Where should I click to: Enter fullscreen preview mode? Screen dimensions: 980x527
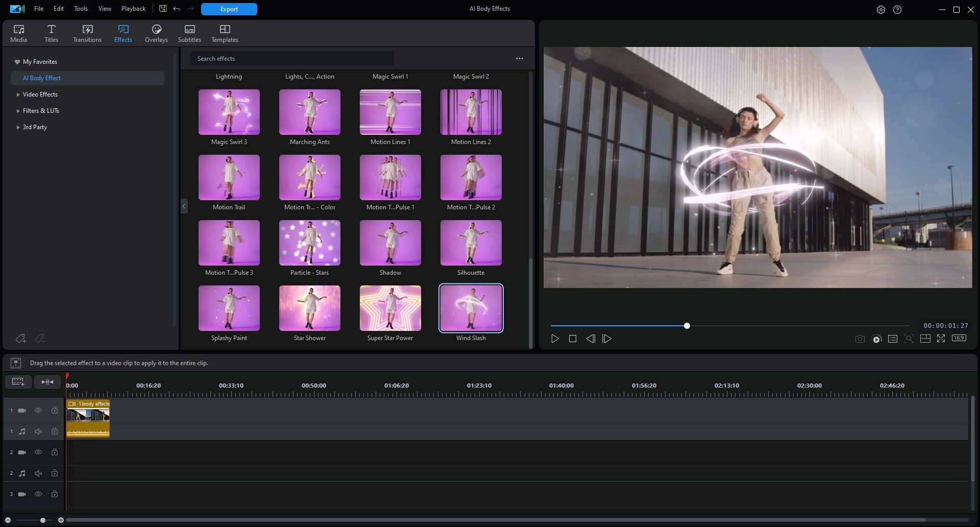click(x=941, y=339)
